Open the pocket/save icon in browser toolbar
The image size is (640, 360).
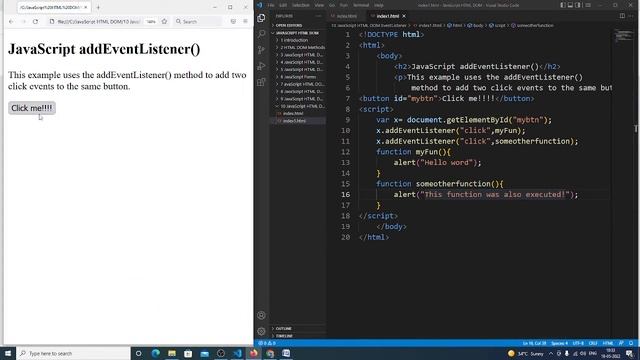[233, 21]
